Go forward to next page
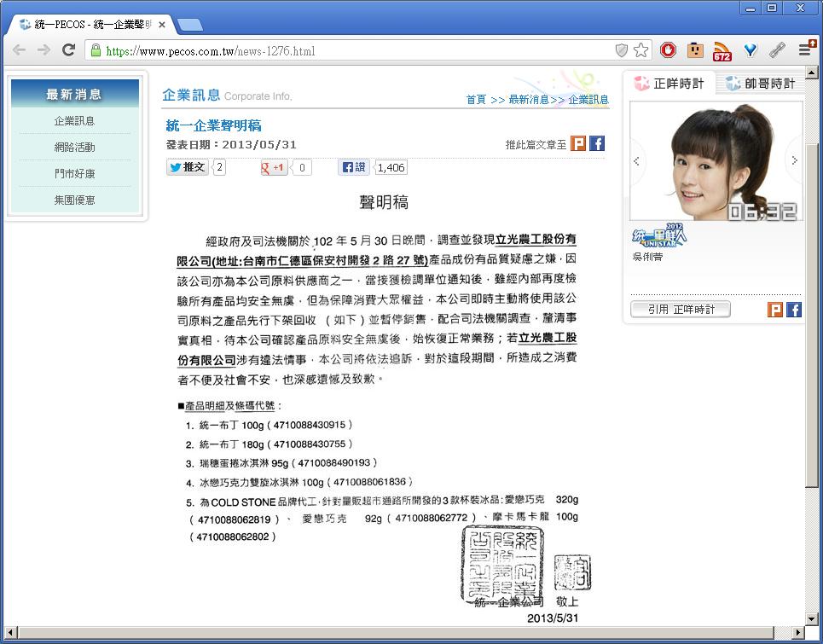The image size is (823, 644). click(44, 49)
